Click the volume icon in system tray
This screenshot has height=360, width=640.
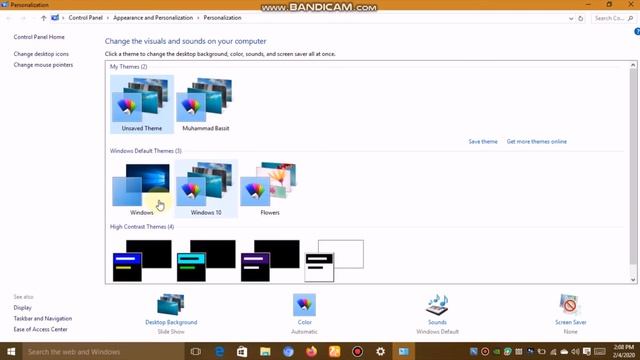click(576, 351)
